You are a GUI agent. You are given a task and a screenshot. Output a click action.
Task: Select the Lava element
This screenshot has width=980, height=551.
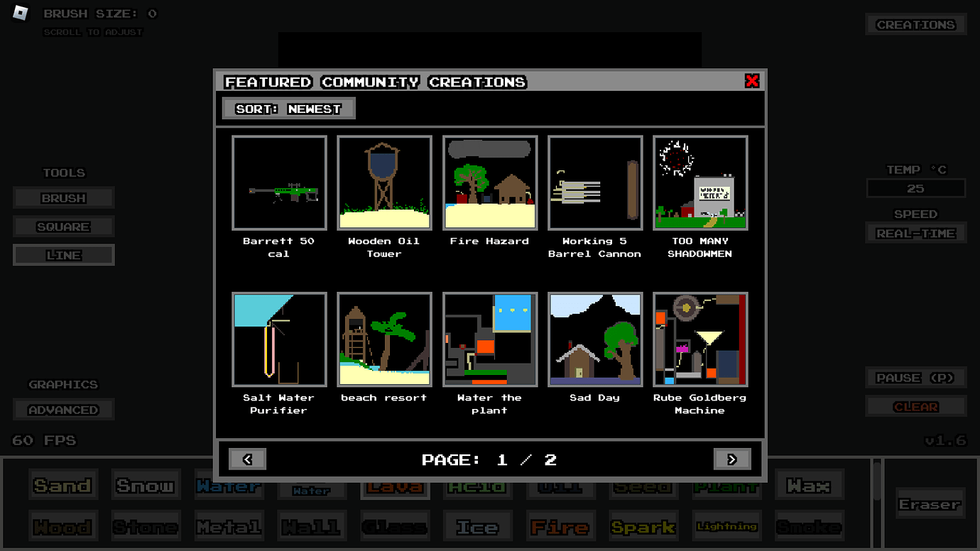pos(395,484)
